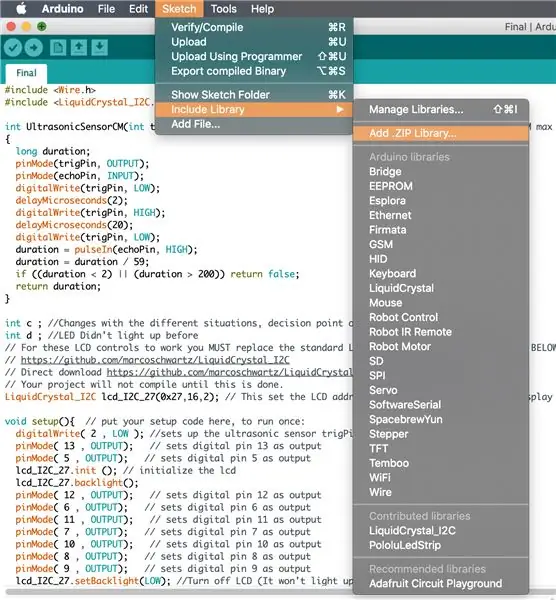Viewport: 556px width, 600px height.
Task: Include the GSM library
Action: [441, 244]
